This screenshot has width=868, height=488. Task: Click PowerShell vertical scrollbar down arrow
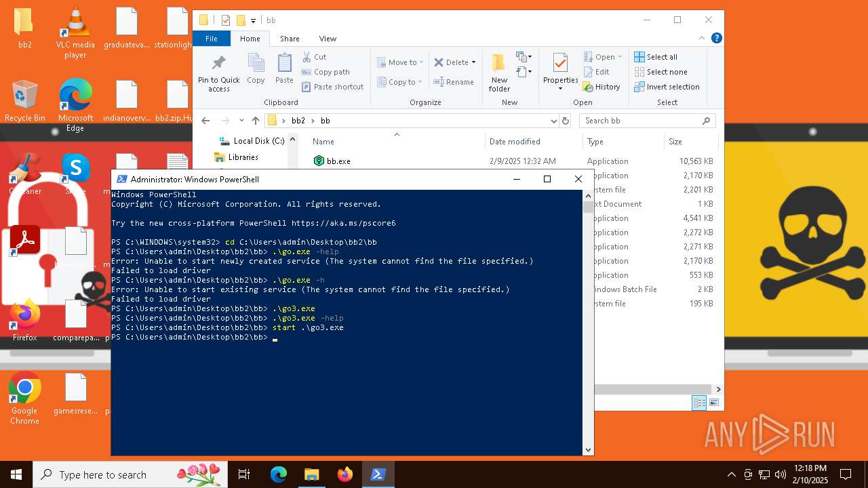pos(588,449)
